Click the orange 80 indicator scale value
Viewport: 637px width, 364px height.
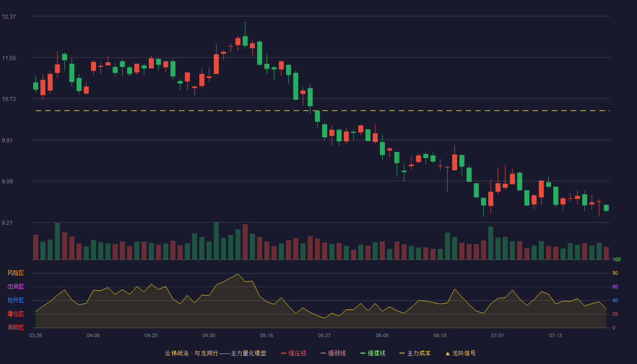pyautogui.click(x=615, y=273)
